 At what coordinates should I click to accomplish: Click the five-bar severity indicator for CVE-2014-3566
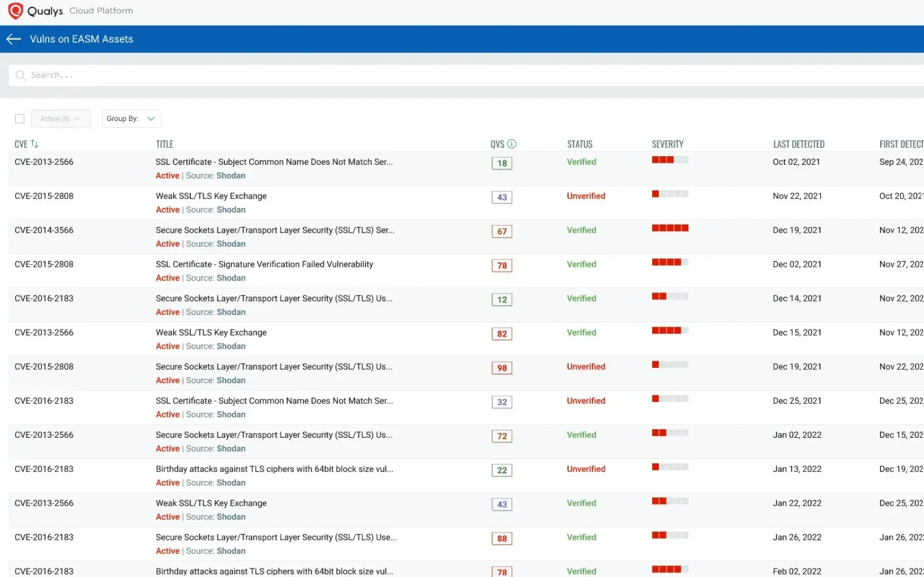tap(670, 228)
